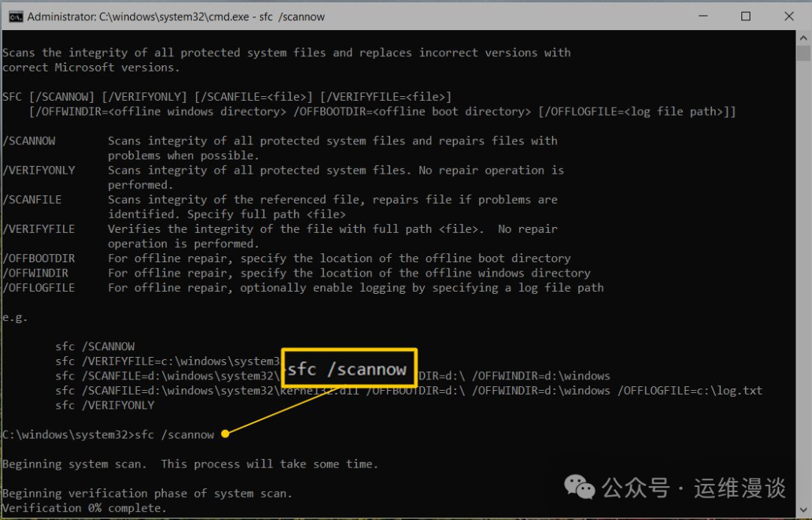
Task: Close the Administrator cmd.exe window
Action: 789,16
